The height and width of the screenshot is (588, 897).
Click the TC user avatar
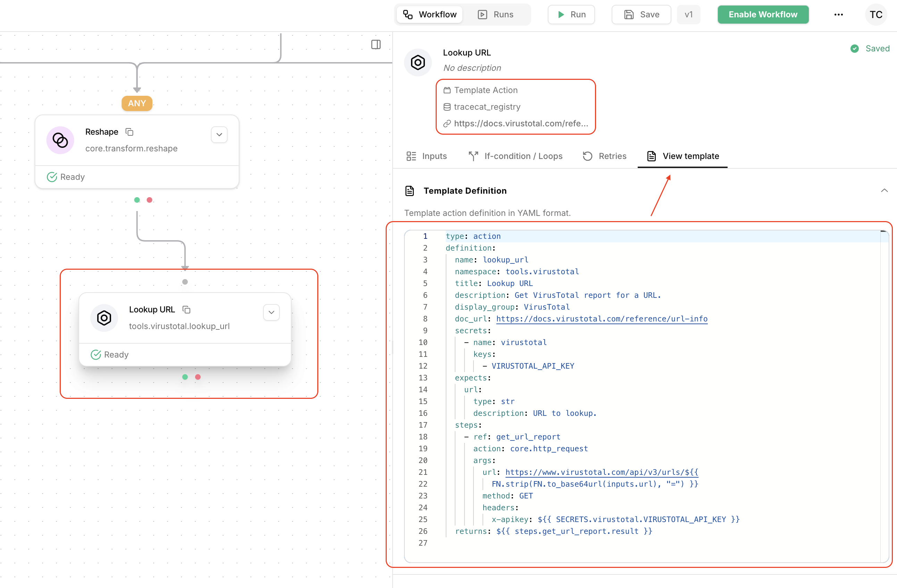(x=875, y=15)
